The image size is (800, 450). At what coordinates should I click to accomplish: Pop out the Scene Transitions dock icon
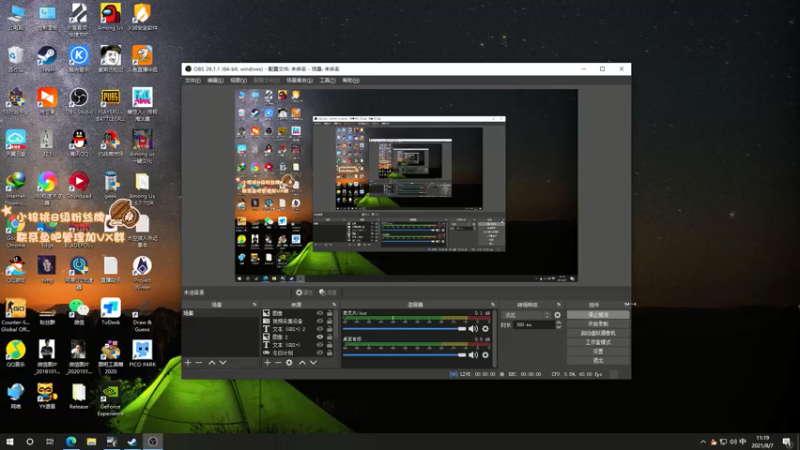click(x=559, y=305)
